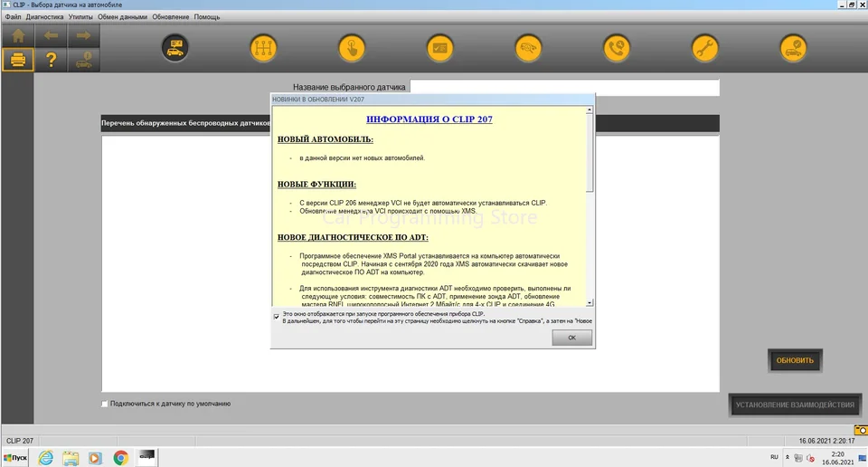Click the home icon in toolbar
Viewport: 868px width, 467px height.
tap(18, 36)
